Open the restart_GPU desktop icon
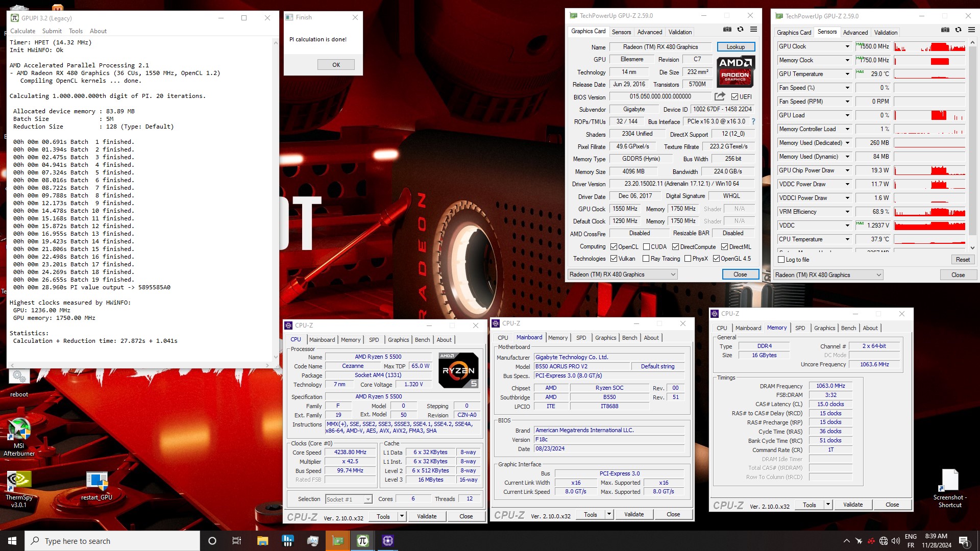Screen dimensions: 980x551 point(96,486)
